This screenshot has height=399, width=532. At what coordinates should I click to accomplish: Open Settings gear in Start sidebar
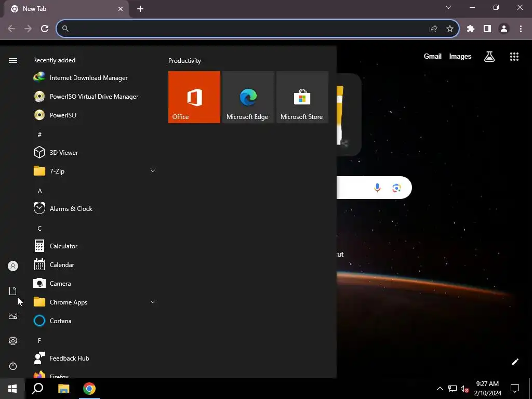(13, 341)
